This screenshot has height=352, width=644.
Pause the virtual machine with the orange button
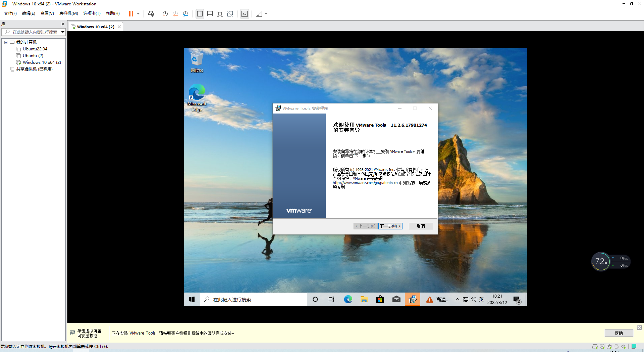point(131,14)
